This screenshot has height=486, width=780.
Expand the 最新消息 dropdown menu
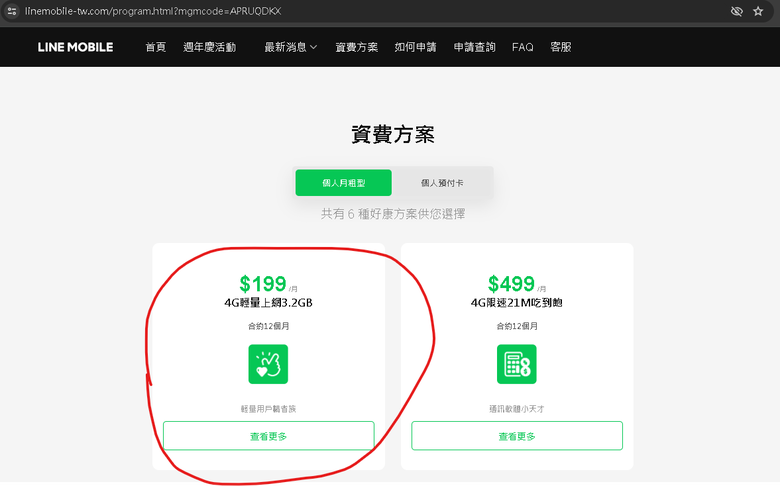291,47
